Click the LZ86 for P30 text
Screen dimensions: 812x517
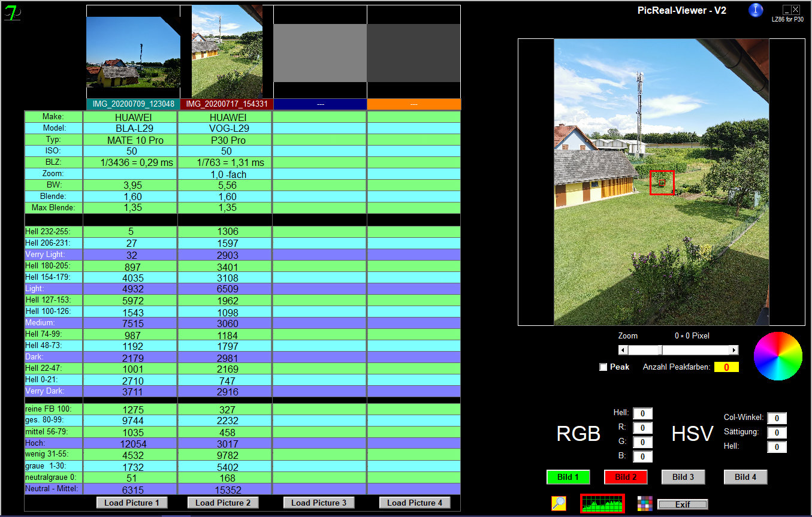pyautogui.click(x=787, y=19)
